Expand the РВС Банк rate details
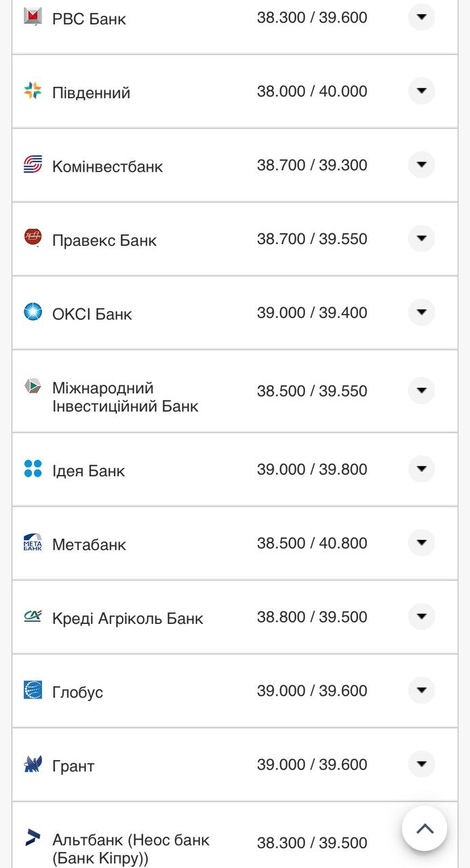470x868 pixels. pyautogui.click(x=421, y=17)
